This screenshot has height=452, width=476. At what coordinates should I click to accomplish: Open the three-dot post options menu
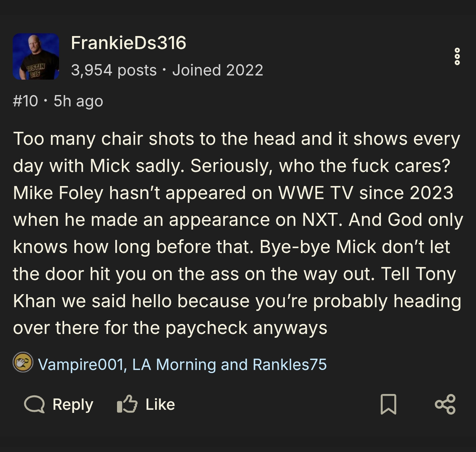tap(457, 57)
